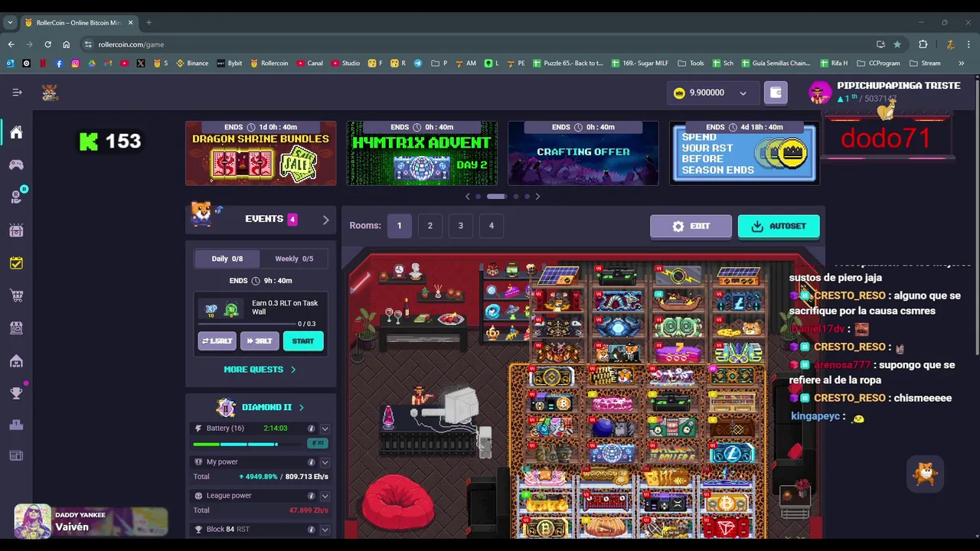Open the home icon in left sidebar

(x=16, y=132)
